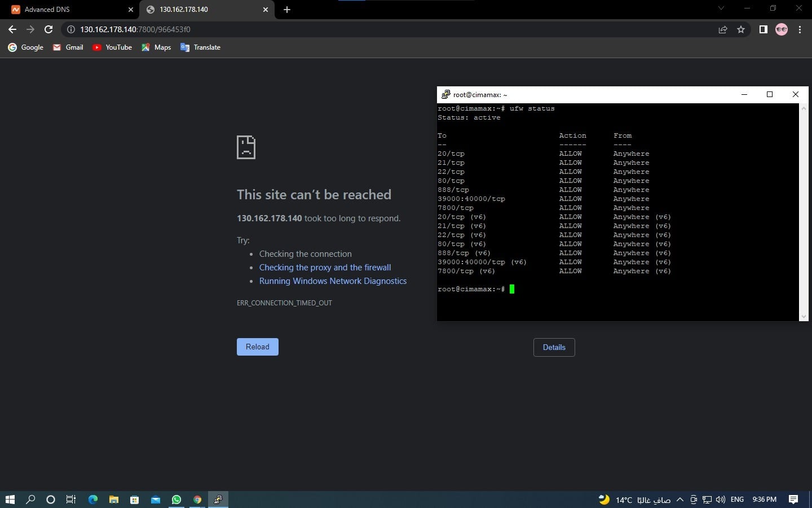
Task: Bookmark this page with star icon
Action: click(741, 29)
